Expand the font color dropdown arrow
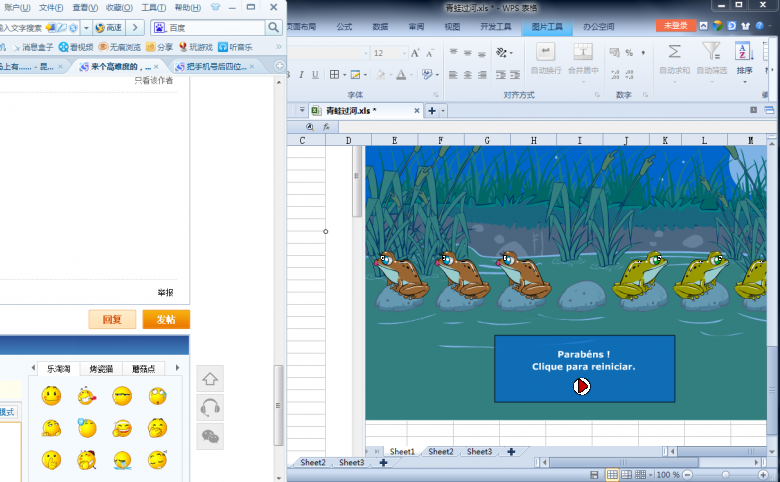Screen dimensions: 780x482 coord(411,74)
